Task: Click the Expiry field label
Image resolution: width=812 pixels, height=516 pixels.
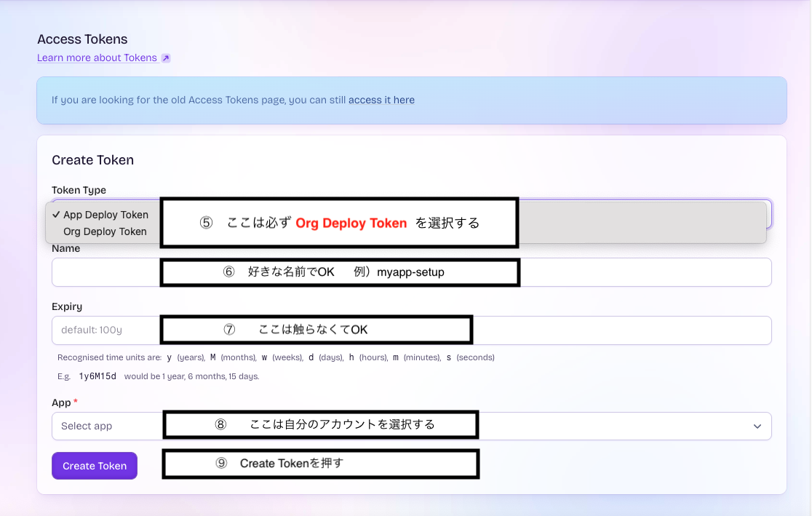Action: coord(67,306)
